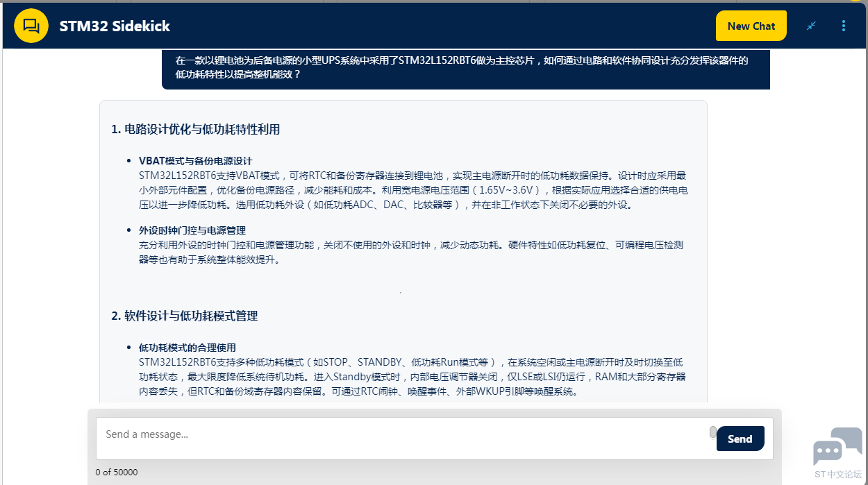The width and height of the screenshot is (868, 485).
Task: Collapse the chat window with the shrink icon
Action: [811, 26]
